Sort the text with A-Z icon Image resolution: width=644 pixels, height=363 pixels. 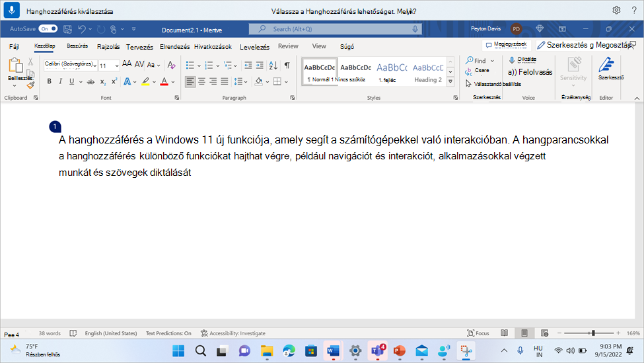[x=273, y=65]
